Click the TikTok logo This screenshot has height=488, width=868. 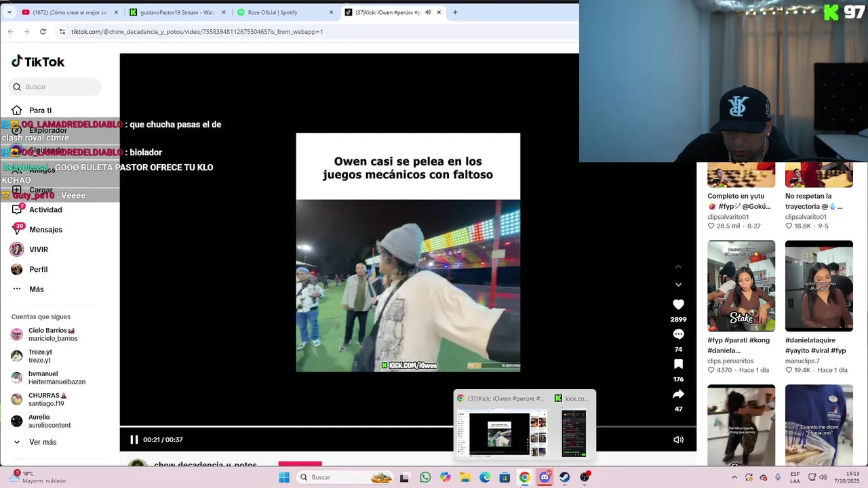click(38, 62)
